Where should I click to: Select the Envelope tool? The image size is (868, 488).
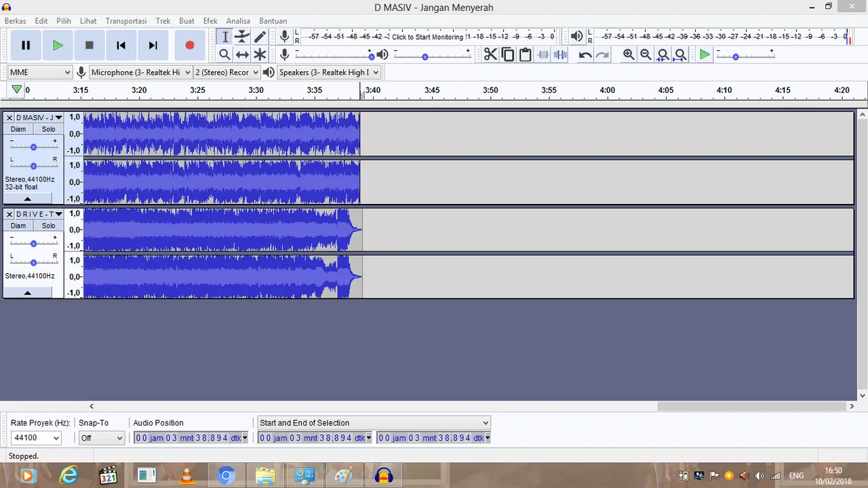(x=242, y=37)
